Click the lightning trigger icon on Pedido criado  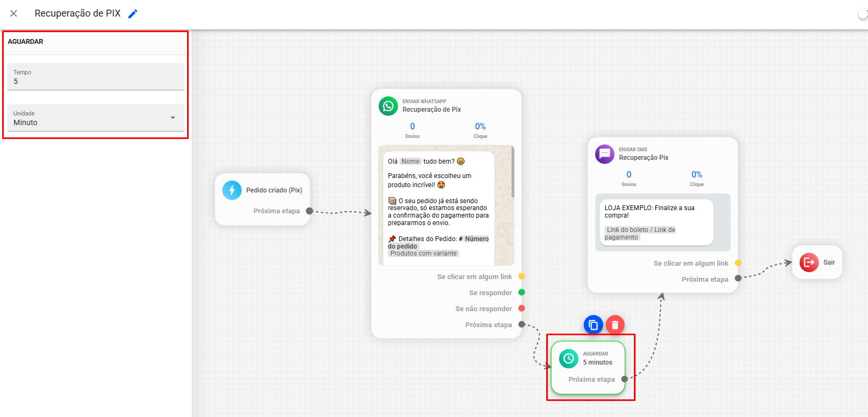(232, 190)
